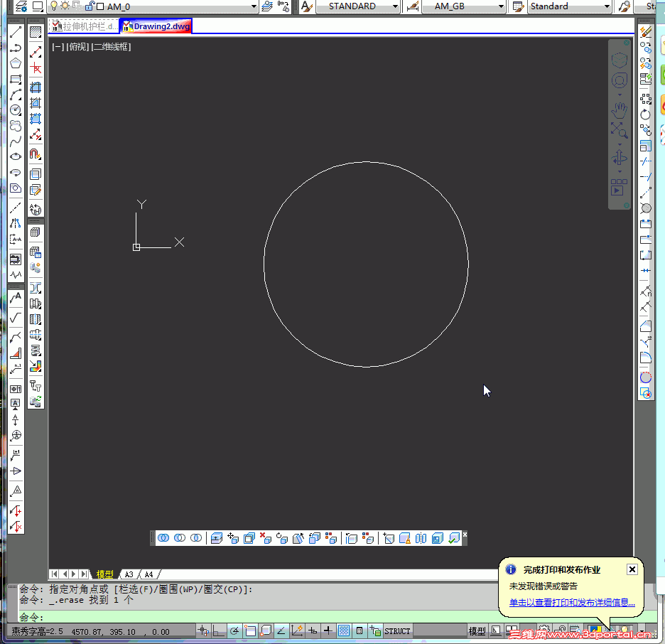Toggle object snap in status bar

[250, 631]
